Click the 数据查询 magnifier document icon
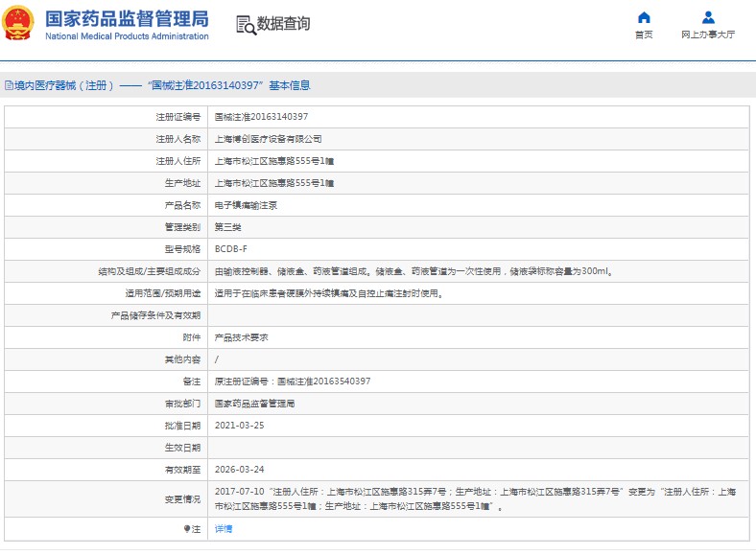The width and height of the screenshot is (756, 555). tap(246, 25)
